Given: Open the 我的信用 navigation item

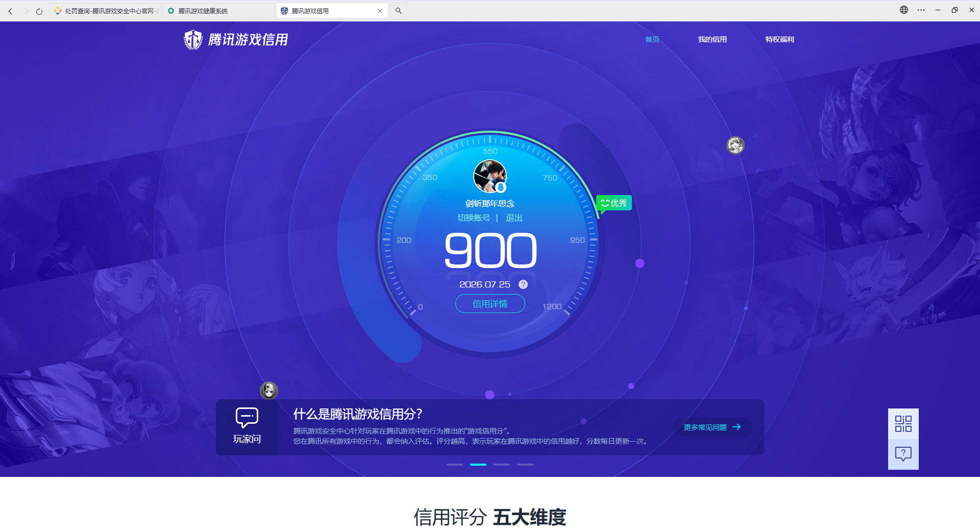Looking at the screenshot, I should (713, 39).
